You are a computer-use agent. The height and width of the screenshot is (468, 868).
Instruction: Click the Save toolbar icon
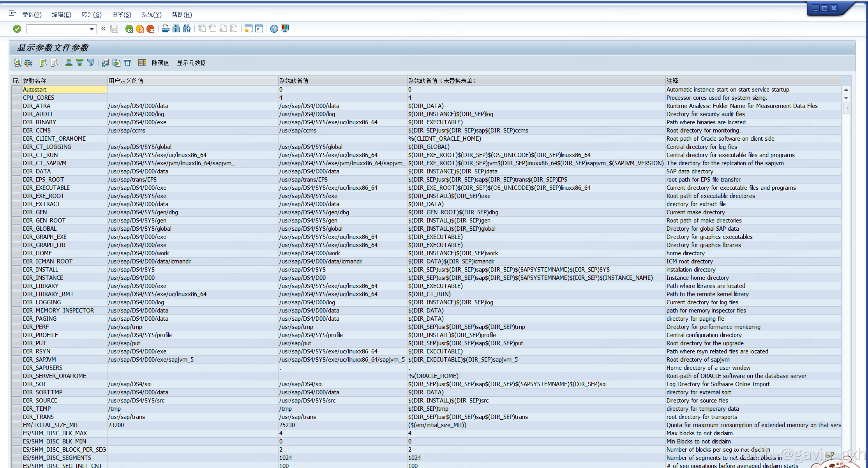pyautogui.click(x=114, y=28)
